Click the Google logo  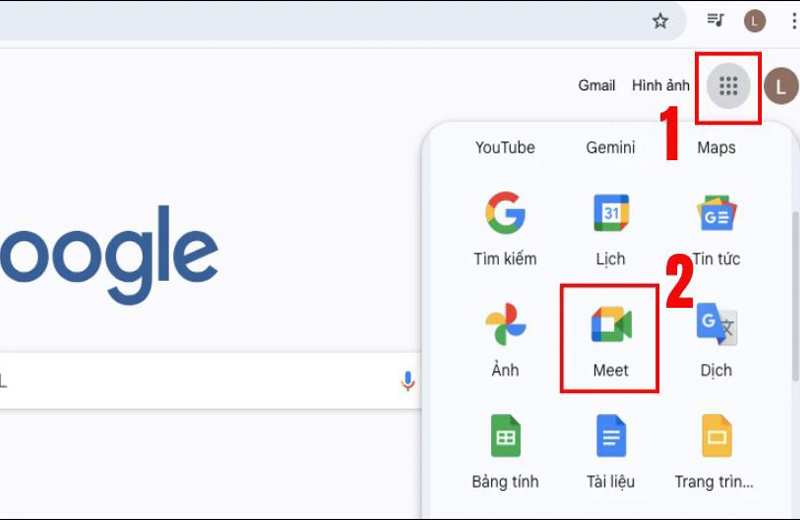(x=109, y=255)
